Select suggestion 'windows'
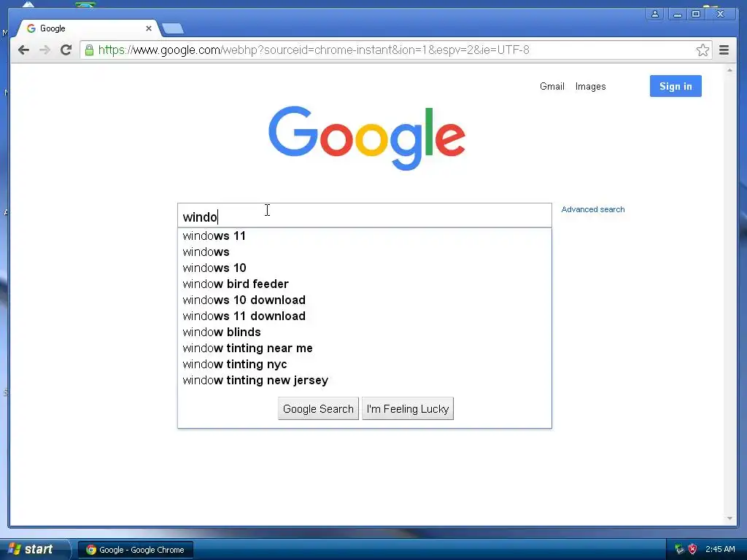Screen dimensions: 747x560 coord(365,252)
